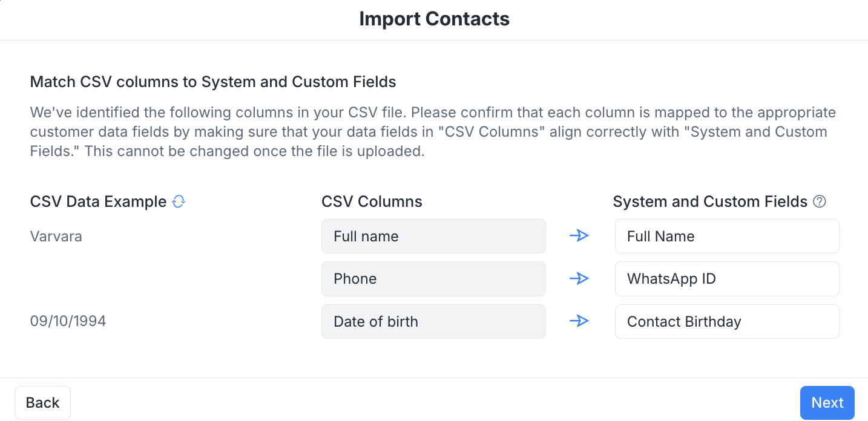Go back with the Back button
The image size is (868, 421).
42,403
